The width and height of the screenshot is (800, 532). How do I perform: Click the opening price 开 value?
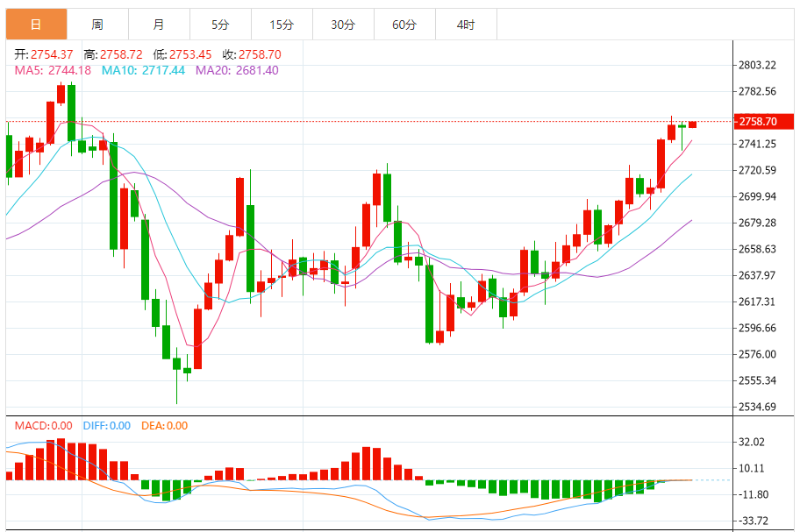(52, 54)
